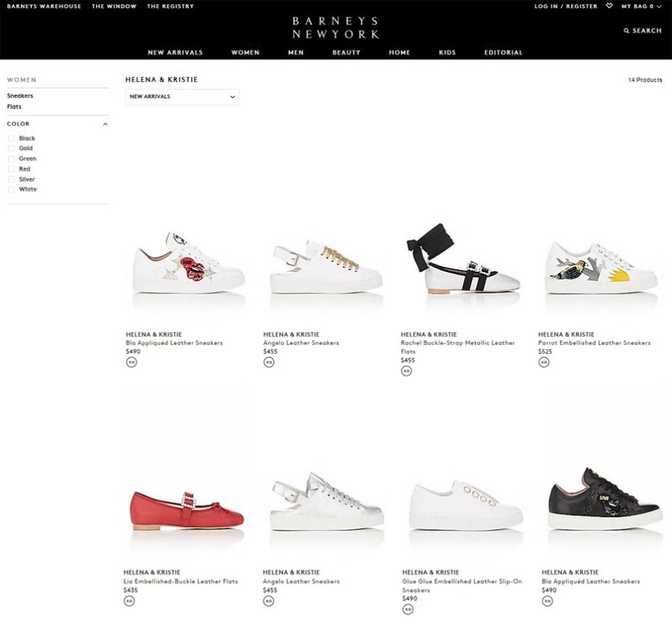Click XO badge under Lia Embellished-Buckle Flats
Viewport: 672px width, 629px height.
129,601
